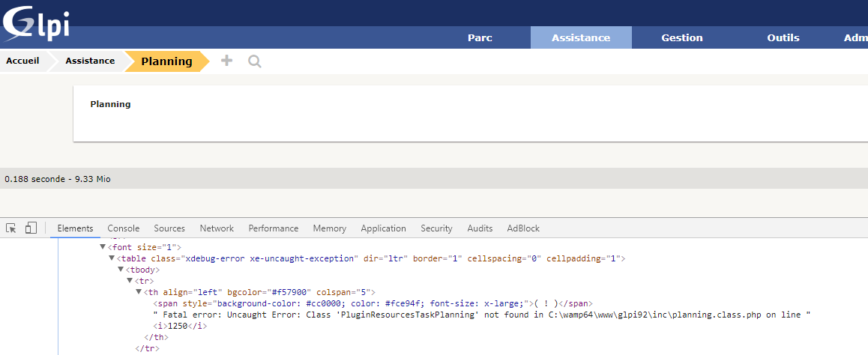Select the Fatal error text node

point(482,315)
